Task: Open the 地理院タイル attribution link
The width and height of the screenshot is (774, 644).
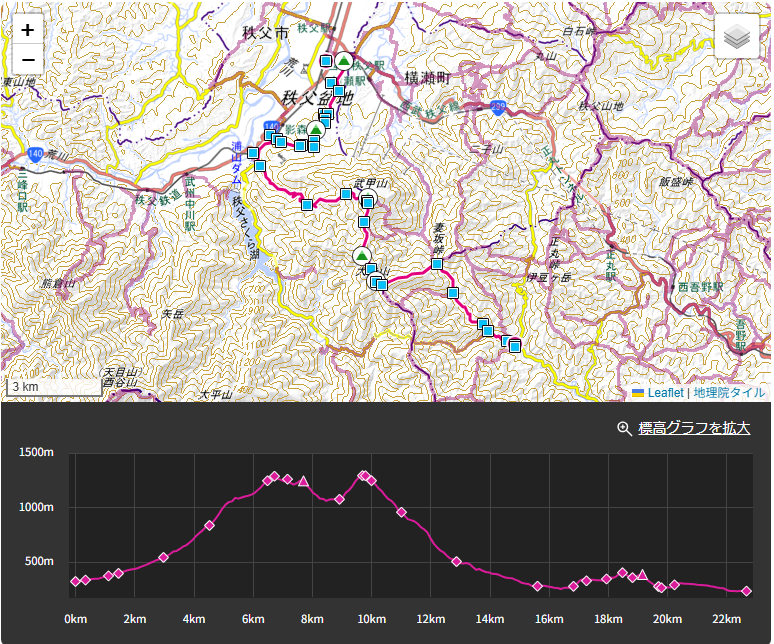Action: point(729,393)
